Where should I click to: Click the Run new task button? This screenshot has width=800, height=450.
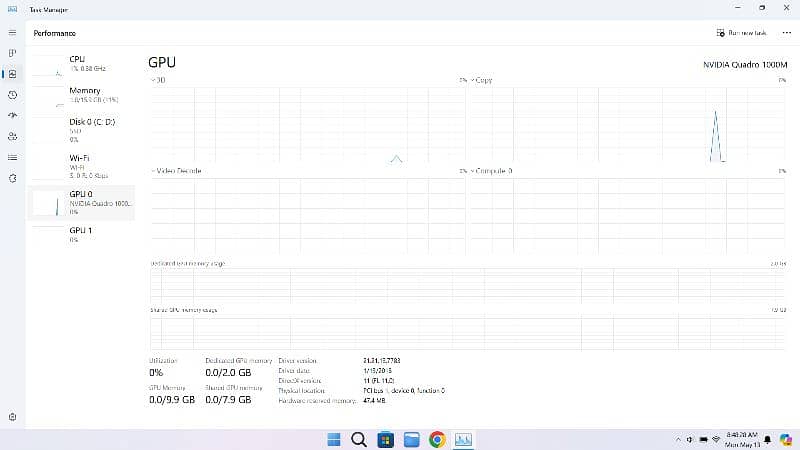coord(741,33)
